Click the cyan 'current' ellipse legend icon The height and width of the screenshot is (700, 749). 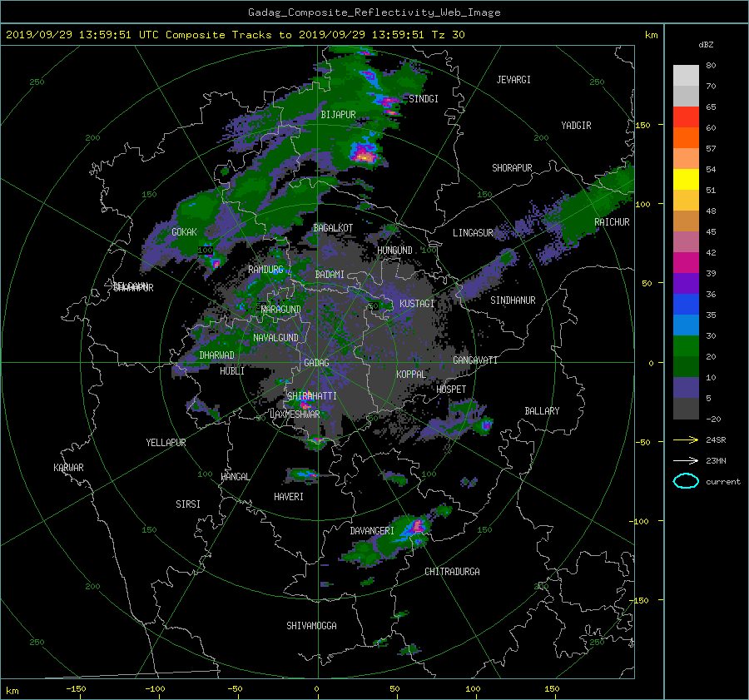(686, 481)
